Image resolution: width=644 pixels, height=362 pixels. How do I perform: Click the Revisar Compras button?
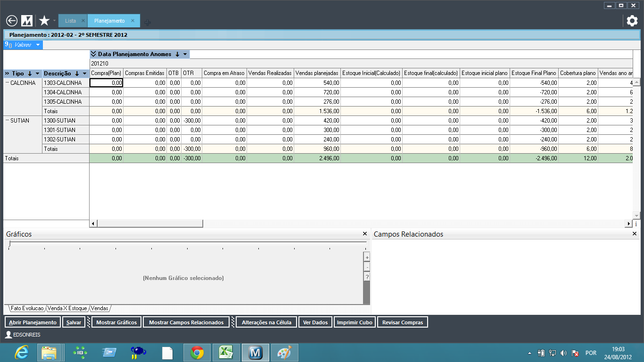pos(402,322)
